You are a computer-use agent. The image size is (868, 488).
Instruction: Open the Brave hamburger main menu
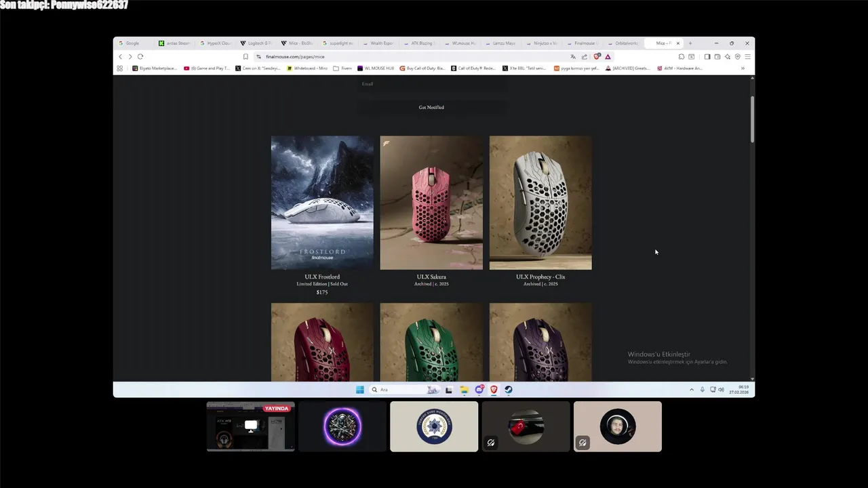pos(747,57)
